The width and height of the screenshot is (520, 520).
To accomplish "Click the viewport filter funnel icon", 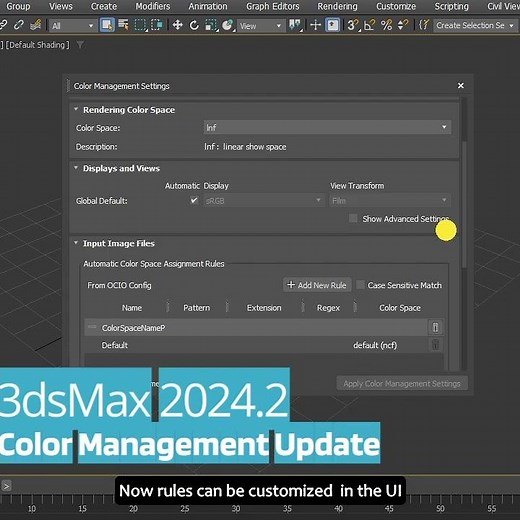I will pos(80,45).
